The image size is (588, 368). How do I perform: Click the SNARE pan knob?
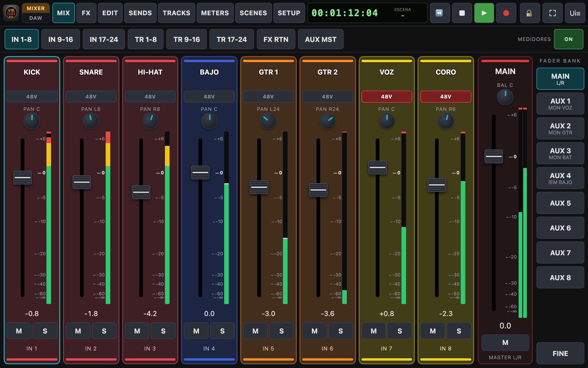pos(91,121)
